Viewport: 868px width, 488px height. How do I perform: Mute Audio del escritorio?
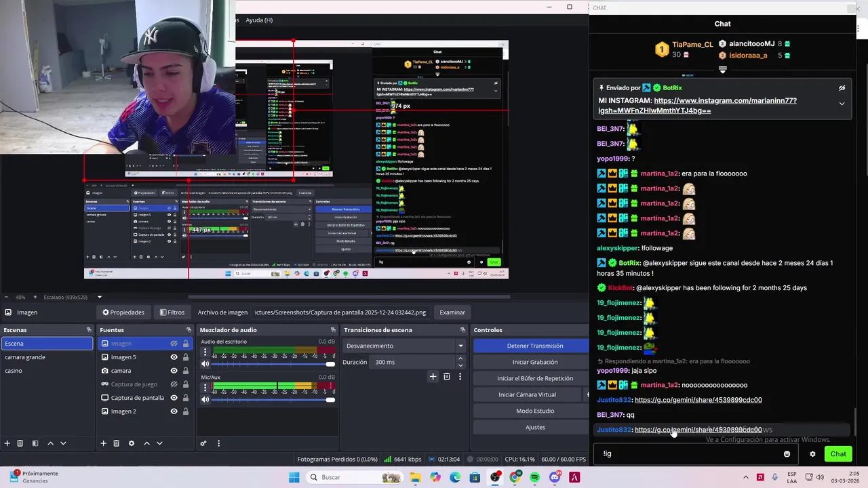pos(205,364)
